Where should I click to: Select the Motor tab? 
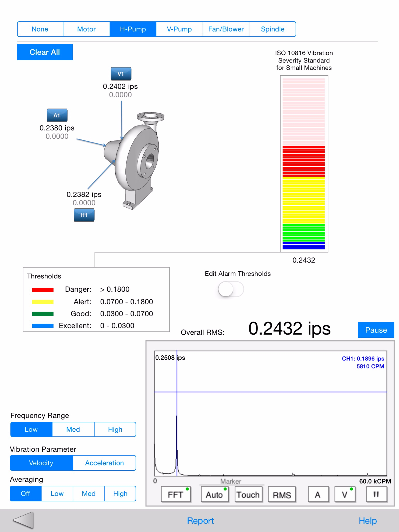point(86,29)
